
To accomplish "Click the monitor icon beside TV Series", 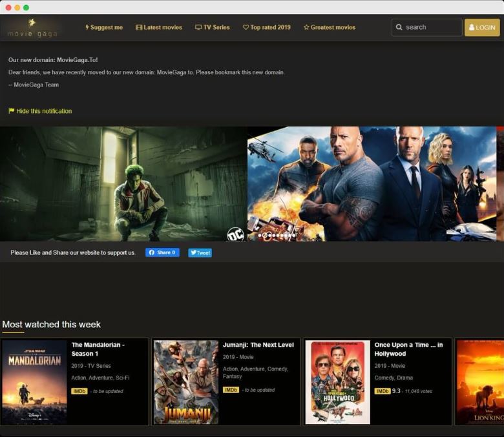I will pyautogui.click(x=198, y=28).
